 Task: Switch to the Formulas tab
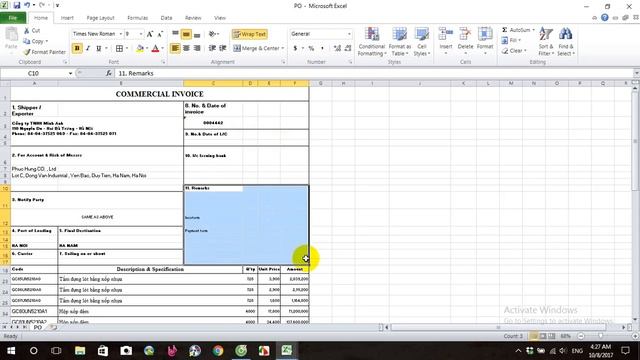click(138, 18)
